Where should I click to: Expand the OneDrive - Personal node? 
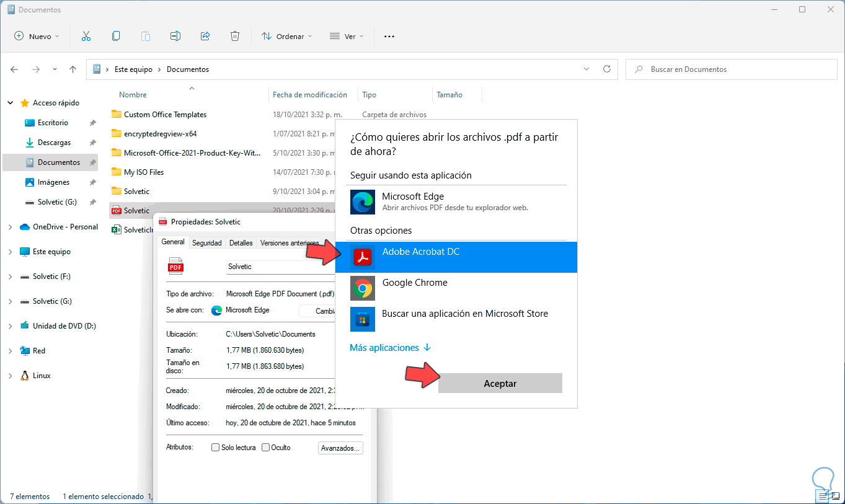point(11,227)
